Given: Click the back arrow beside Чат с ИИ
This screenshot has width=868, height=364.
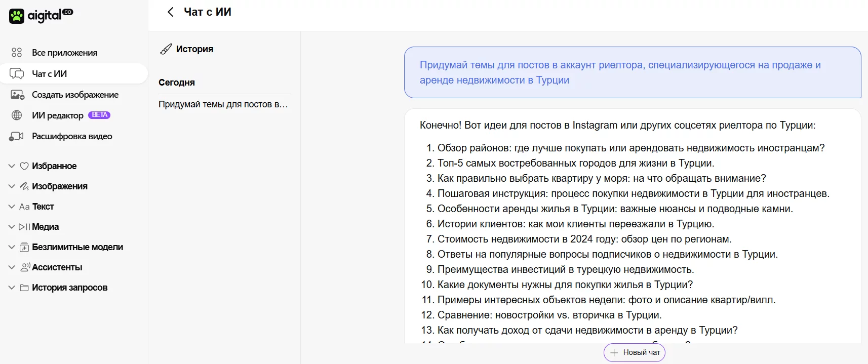Looking at the screenshot, I should point(171,12).
